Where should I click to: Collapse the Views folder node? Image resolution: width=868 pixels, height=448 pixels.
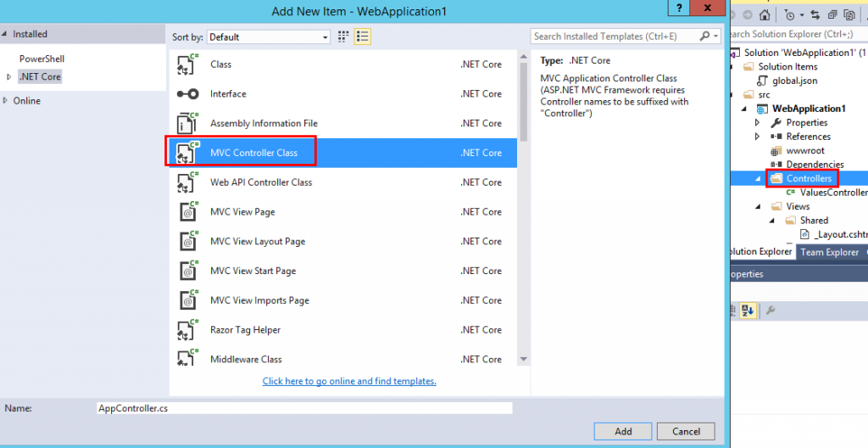point(758,206)
